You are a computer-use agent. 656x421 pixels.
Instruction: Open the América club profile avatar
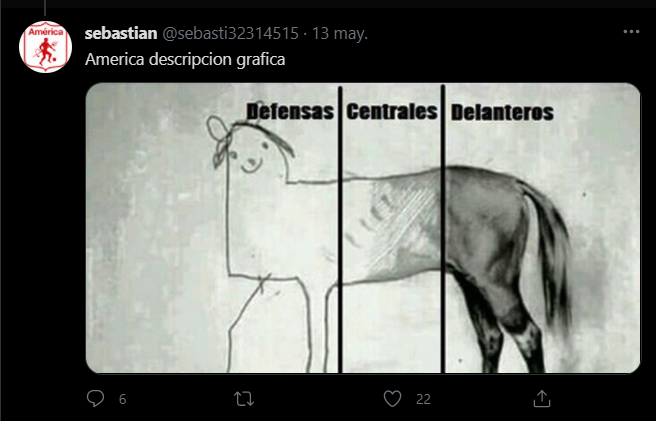pyautogui.click(x=45, y=47)
